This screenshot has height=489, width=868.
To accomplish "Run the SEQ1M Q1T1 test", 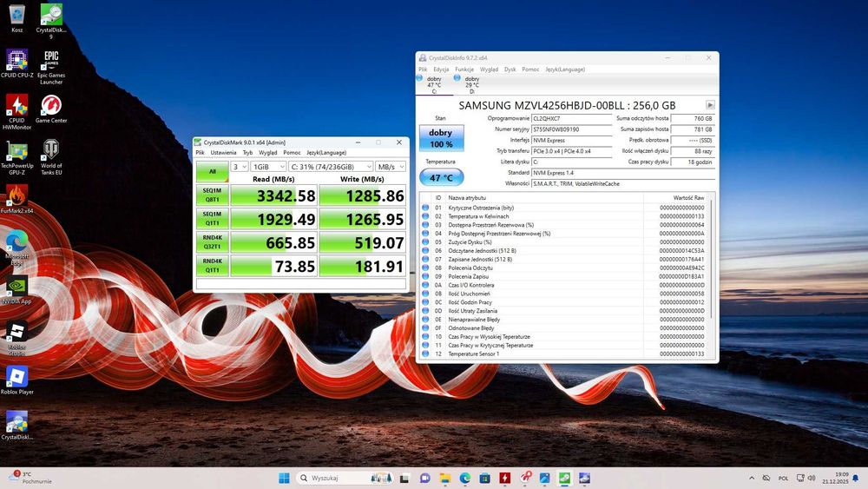I will (x=212, y=219).
